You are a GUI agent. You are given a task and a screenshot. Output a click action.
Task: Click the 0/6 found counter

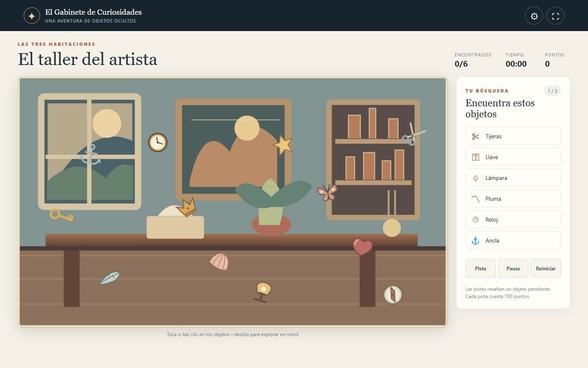(x=461, y=64)
